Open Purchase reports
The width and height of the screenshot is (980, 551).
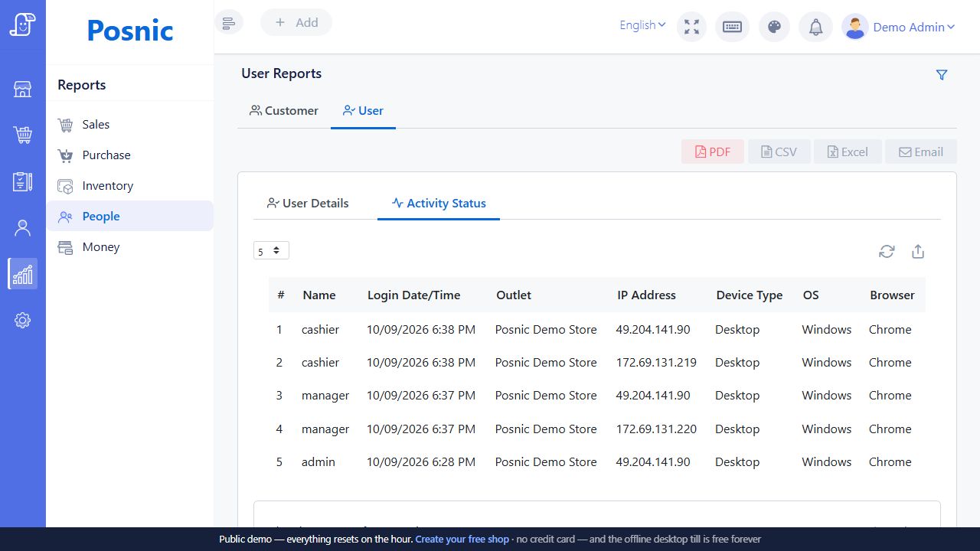(x=129, y=155)
